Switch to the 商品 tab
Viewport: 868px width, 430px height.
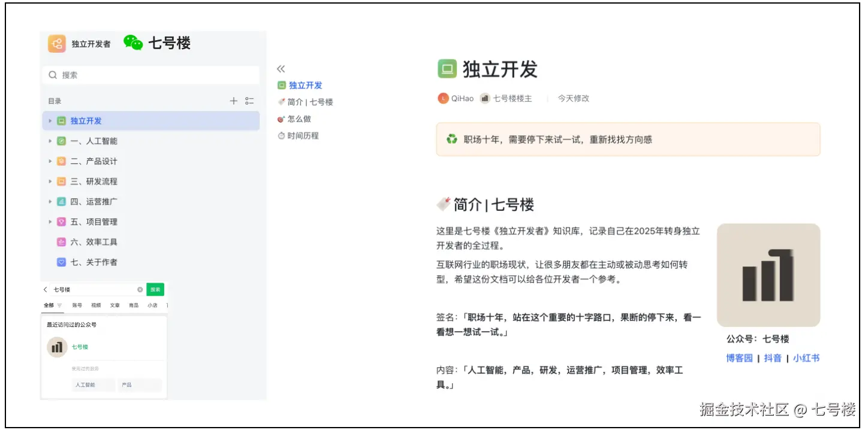134,305
